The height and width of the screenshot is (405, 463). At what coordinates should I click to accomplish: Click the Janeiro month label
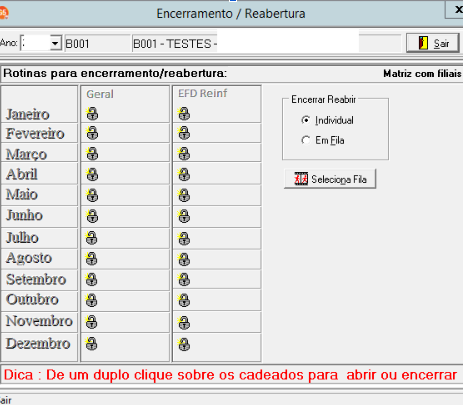[x=28, y=114]
